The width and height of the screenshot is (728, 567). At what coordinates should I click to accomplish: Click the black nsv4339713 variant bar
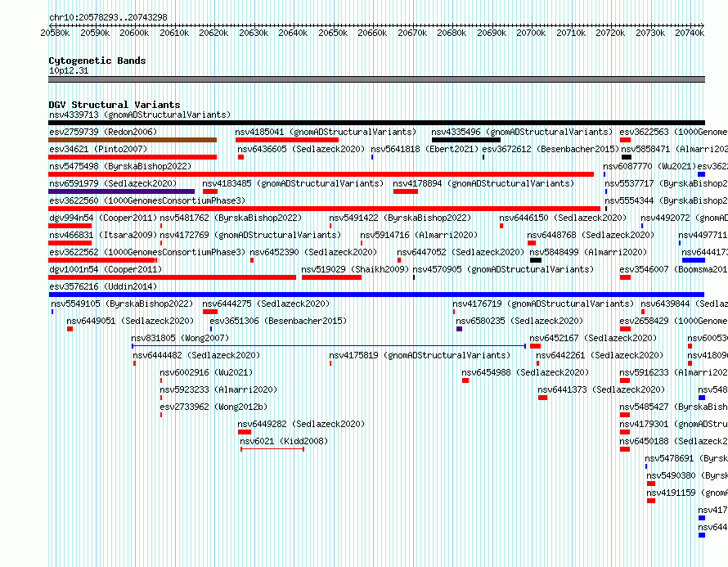(x=376, y=123)
